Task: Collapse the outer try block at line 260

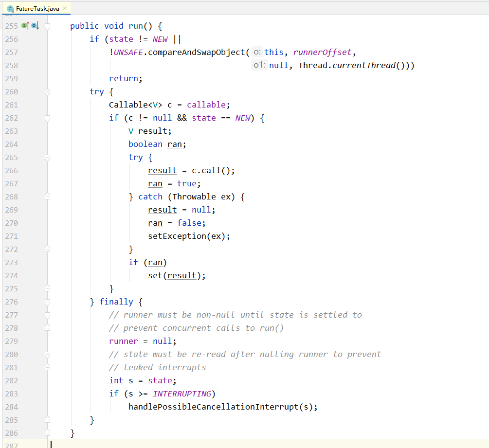Action: click(47, 91)
